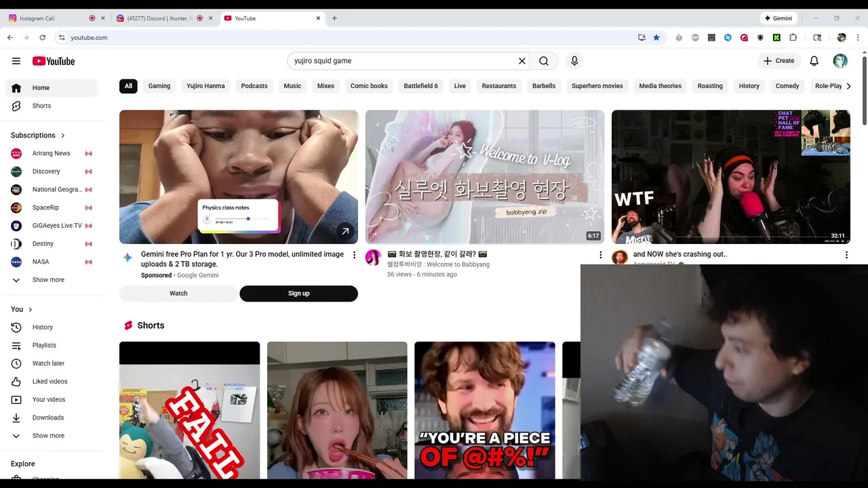Open the 'YOU'RE A PIECE OF' short

[485, 410]
